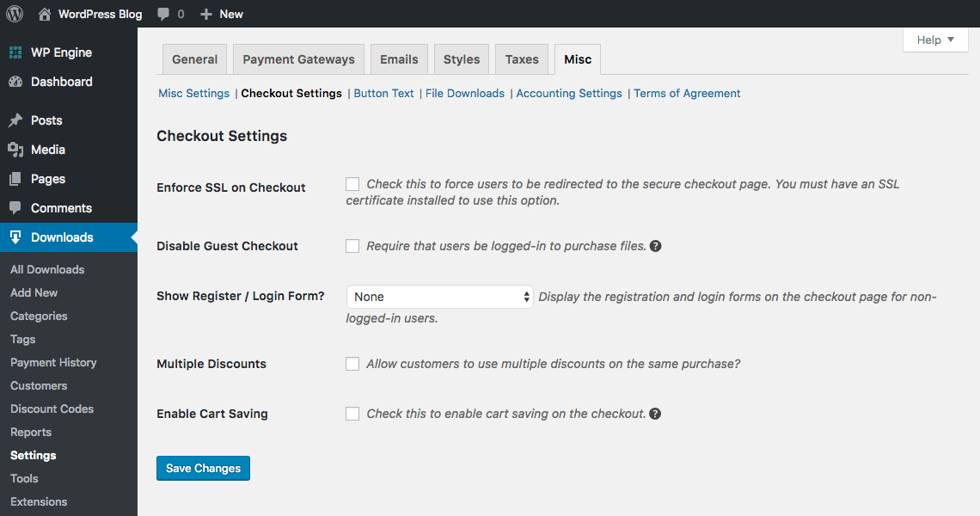980x516 pixels.
Task: Click Add New under Downloads
Action: coord(34,292)
